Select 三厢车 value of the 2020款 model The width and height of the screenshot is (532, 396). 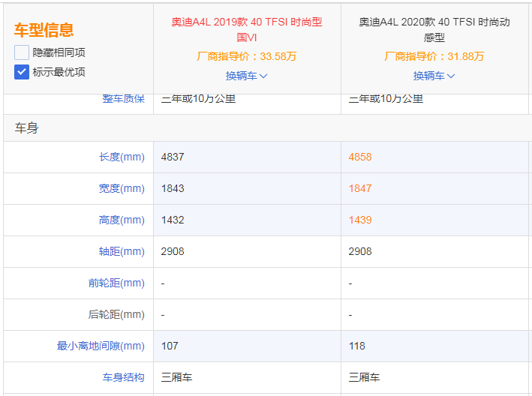pos(365,377)
